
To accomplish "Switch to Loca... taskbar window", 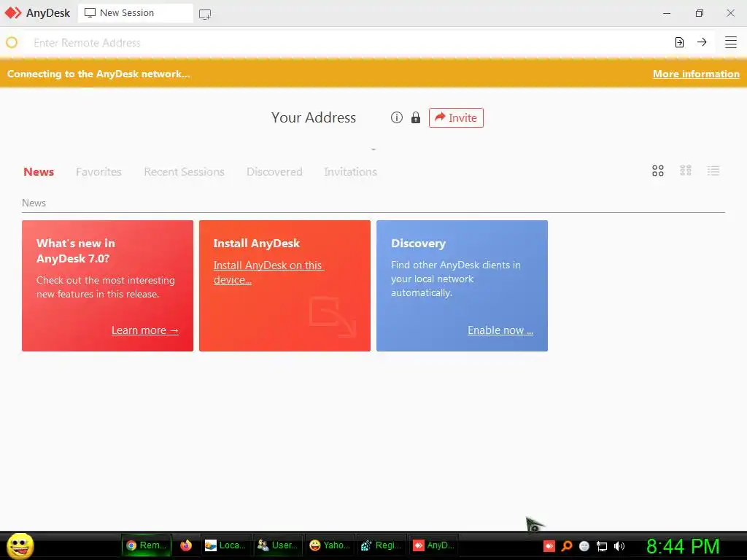I will pyautogui.click(x=225, y=545).
